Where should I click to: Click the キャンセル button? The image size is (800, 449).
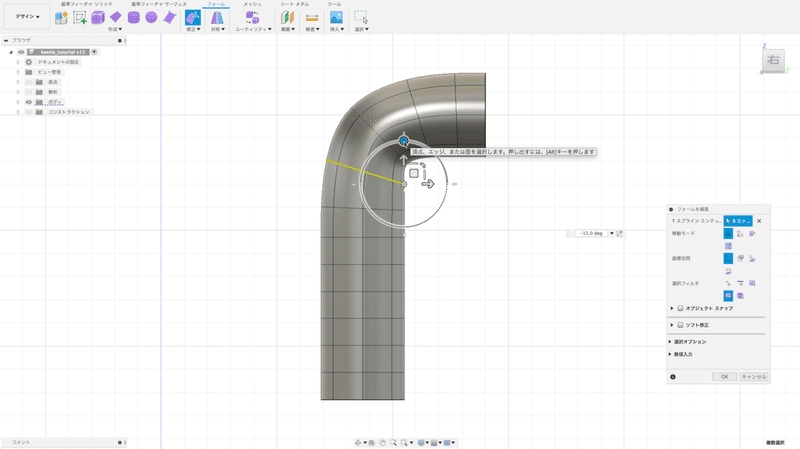(x=754, y=377)
